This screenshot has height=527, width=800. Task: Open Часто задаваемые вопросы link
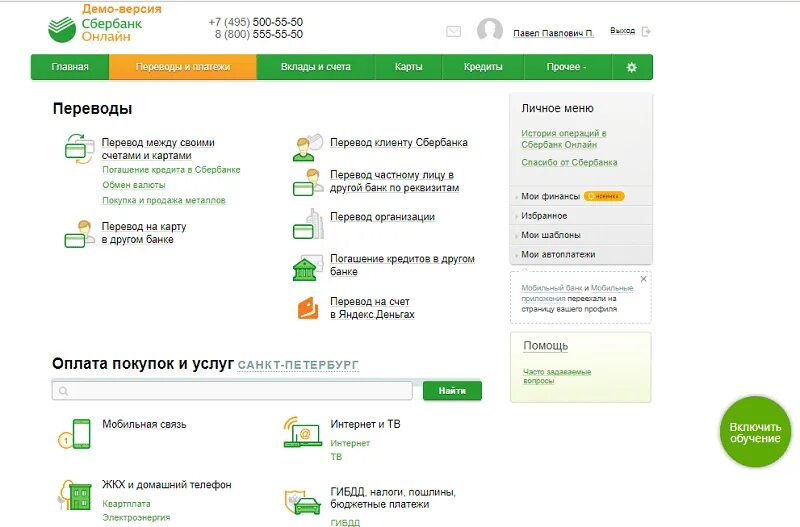click(x=557, y=377)
